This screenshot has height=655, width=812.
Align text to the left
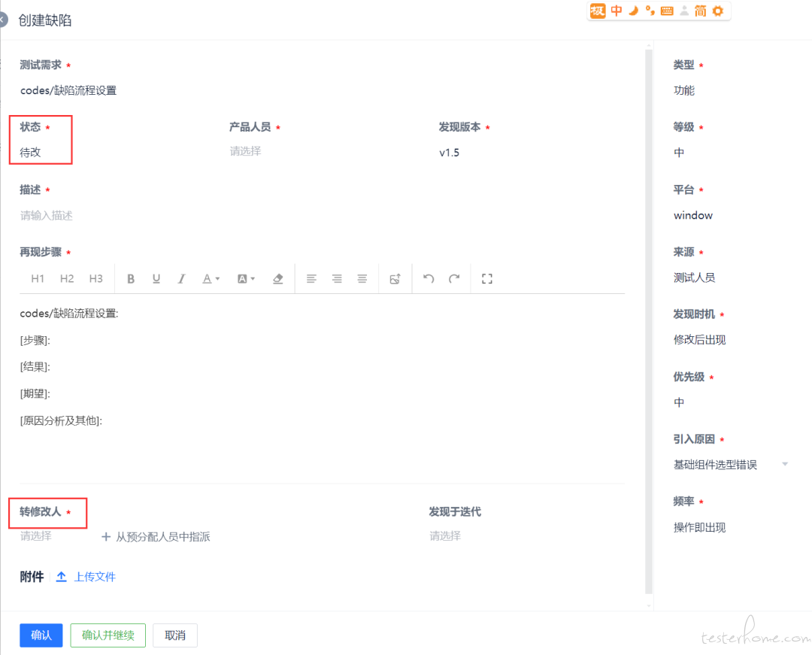point(311,279)
